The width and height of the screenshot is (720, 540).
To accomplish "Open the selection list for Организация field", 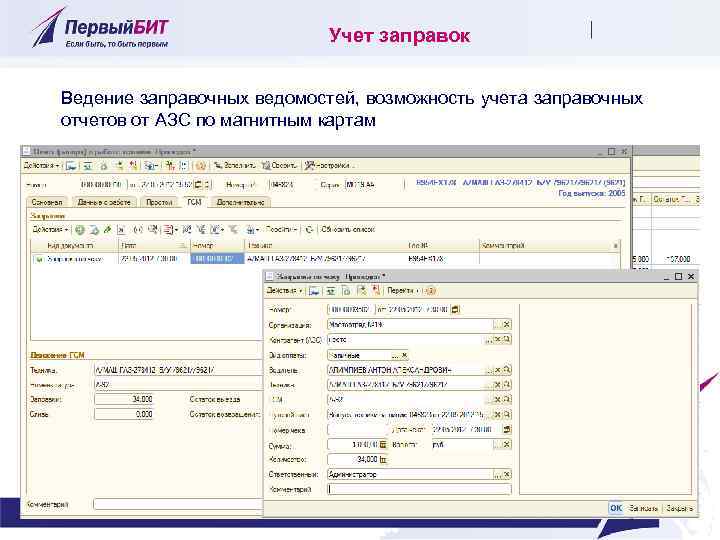I will tap(497, 325).
